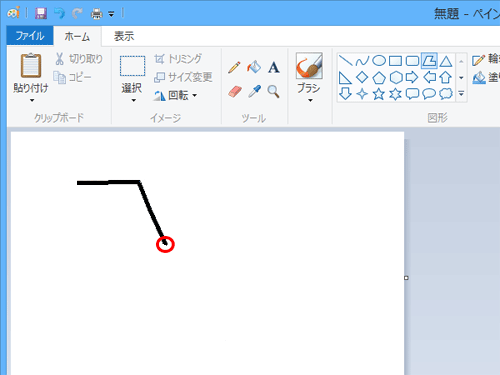Redo with the greyed arrow icon
This screenshot has height=375, width=500.
(x=78, y=13)
